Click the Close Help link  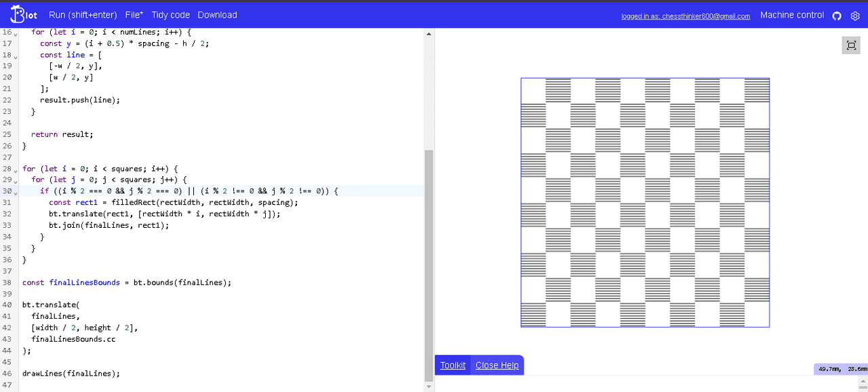(x=497, y=365)
